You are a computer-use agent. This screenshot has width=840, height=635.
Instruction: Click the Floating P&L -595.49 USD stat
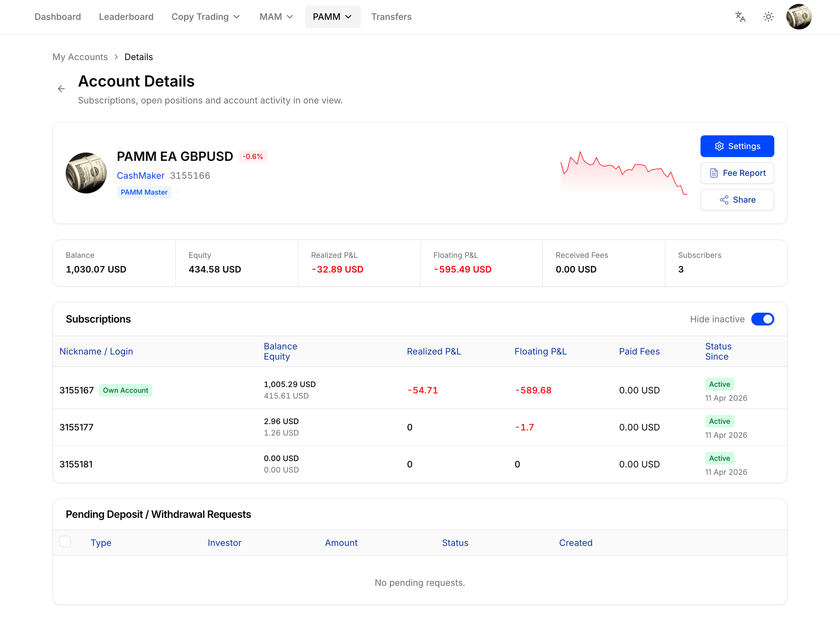pos(481,263)
